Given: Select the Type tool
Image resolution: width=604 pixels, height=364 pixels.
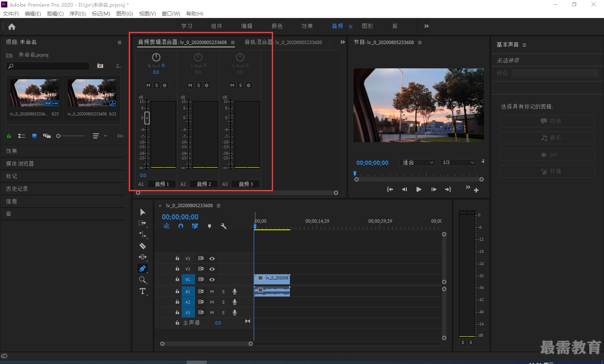Looking at the screenshot, I should click(143, 291).
